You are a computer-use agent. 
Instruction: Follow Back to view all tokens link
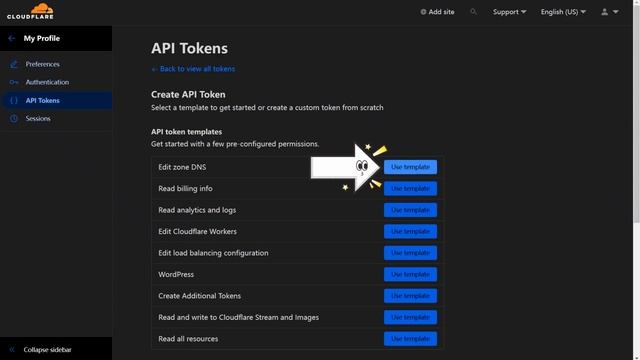point(193,69)
